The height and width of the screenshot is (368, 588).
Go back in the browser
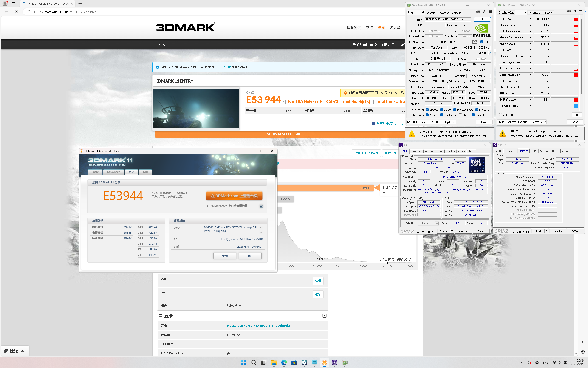(x=6, y=12)
